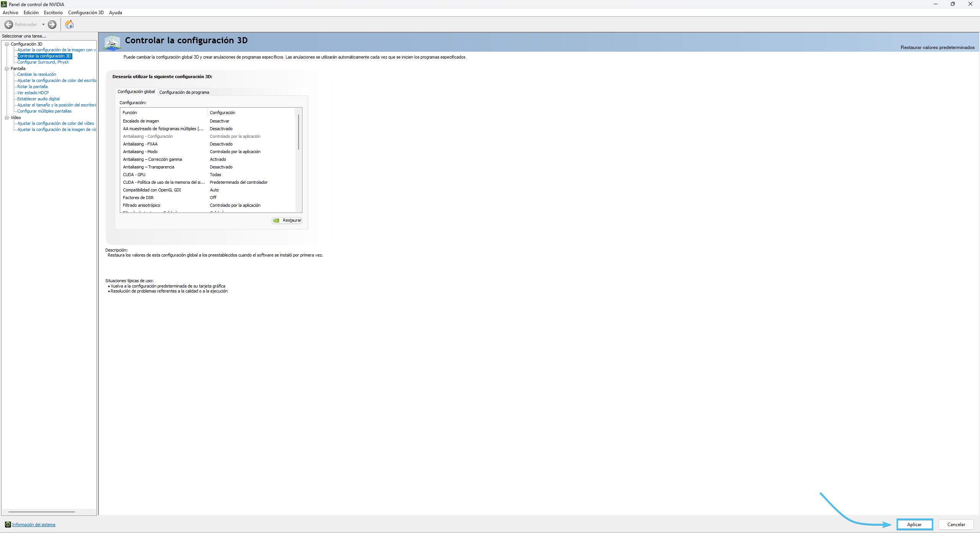980x533 pixels.
Task: Click the Cancelar button
Action: coord(956,525)
